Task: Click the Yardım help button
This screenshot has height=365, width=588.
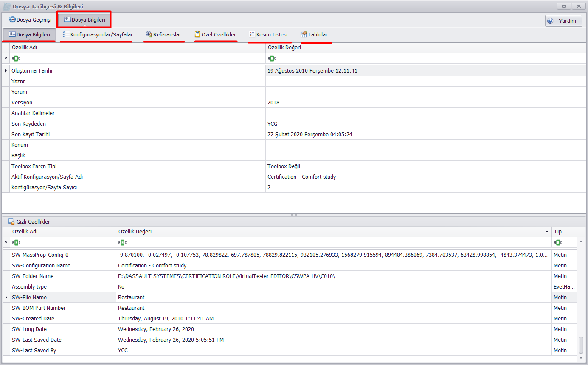Action: tap(563, 21)
